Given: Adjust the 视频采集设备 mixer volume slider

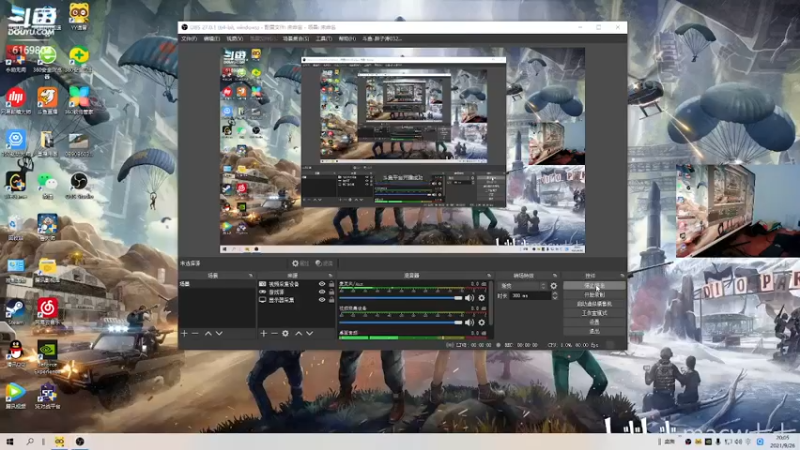Looking at the screenshot, I should pyautogui.click(x=401, y=322).
